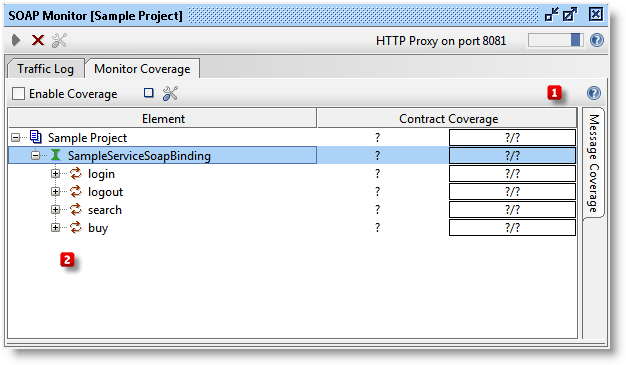The width and height of the screenshot is (626, 365).
Task: Select the login tree item
Action: pos(101,174)
